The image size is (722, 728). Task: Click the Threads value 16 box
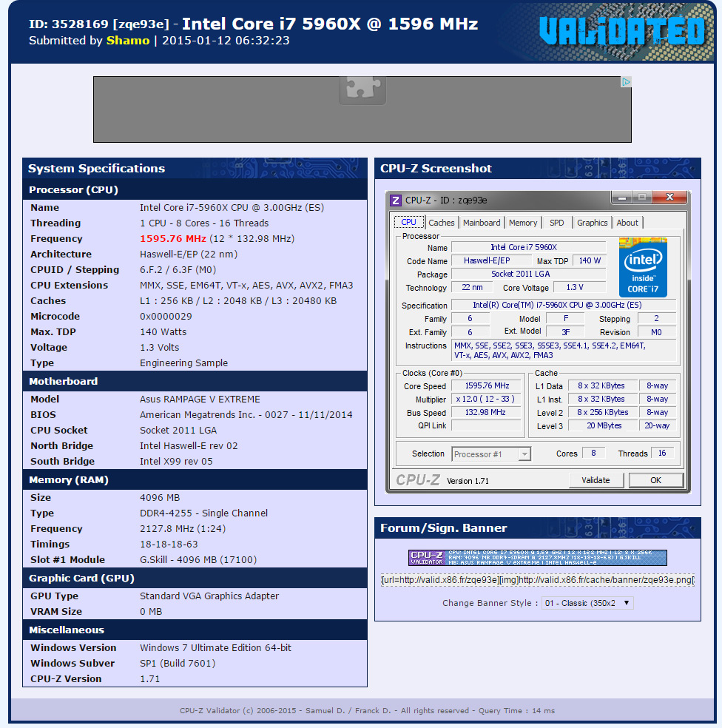click(x=662, y=453)
